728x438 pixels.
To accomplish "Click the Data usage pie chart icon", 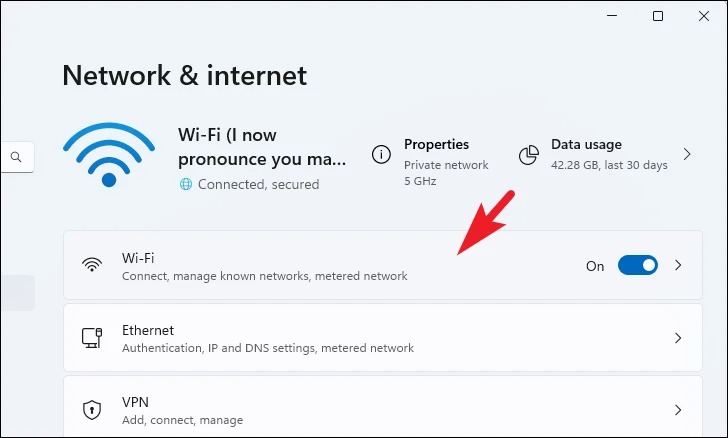I will point(529,155).
